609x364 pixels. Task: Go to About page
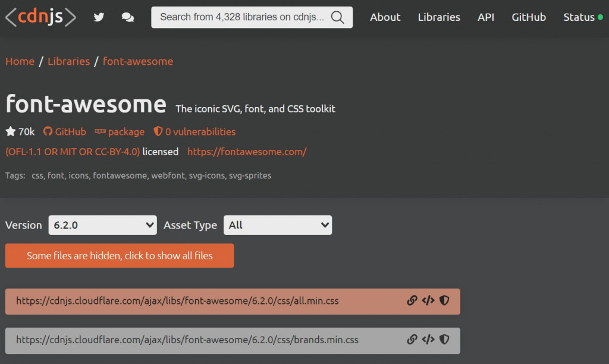[x=385, y=17]
